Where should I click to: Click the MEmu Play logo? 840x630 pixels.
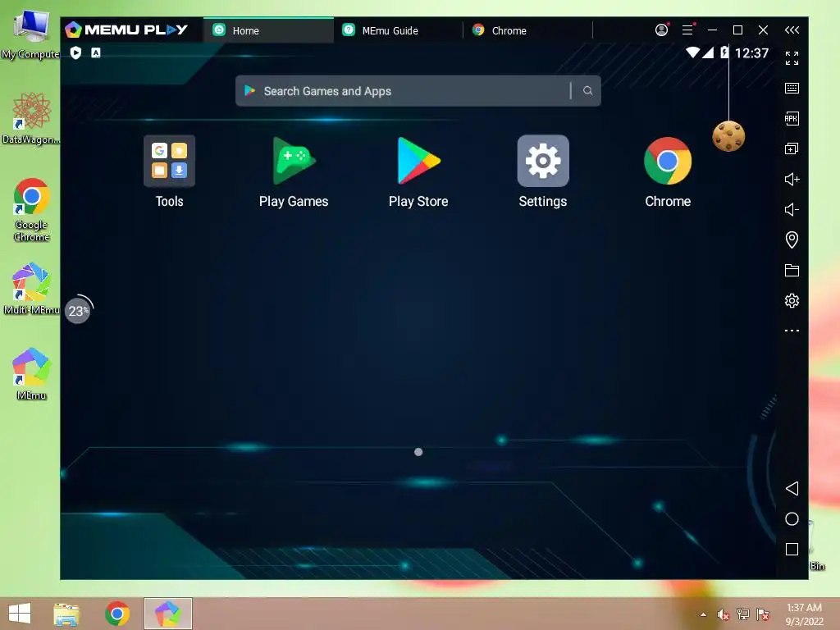(x=126, y=30)
